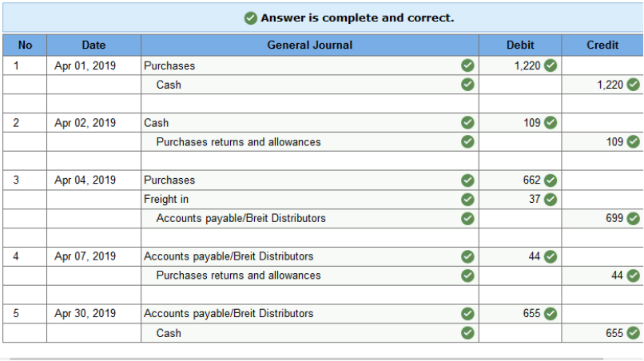Click the horizontal scrollbar below the table
Viewport: 644px width, 361px height.
(306, 359)
